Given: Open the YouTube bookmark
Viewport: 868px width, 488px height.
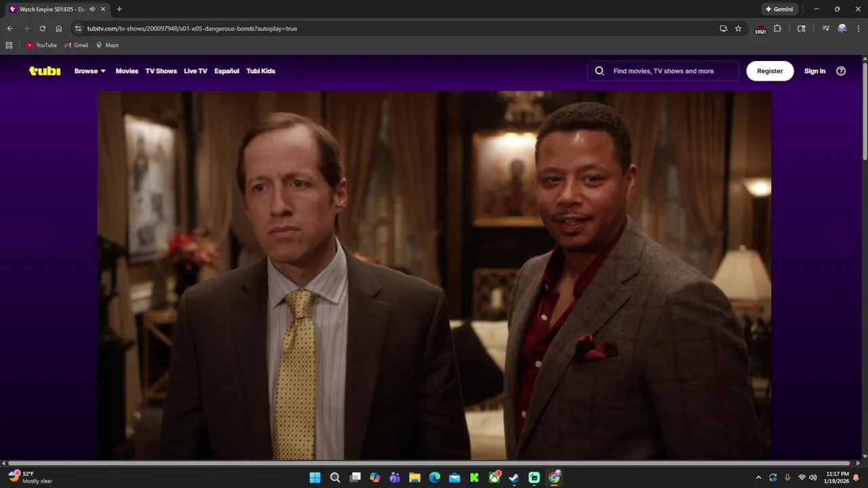Looking at the screenshot, I should (x=41, y=45).
